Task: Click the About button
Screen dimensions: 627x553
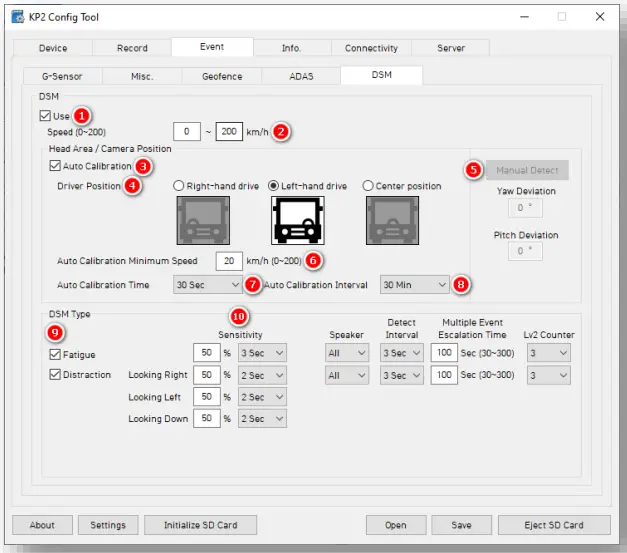Action: [42, 525]
